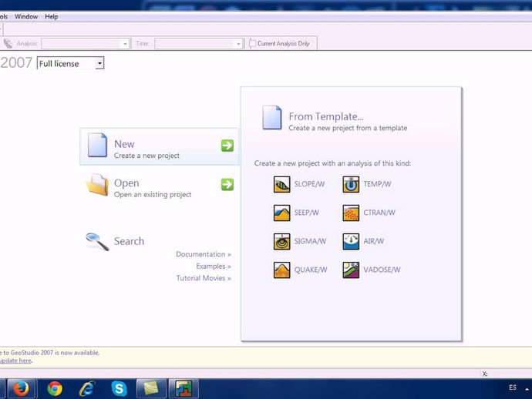Open the Full license dropdown
532x399 pixels.
(99, 63)
